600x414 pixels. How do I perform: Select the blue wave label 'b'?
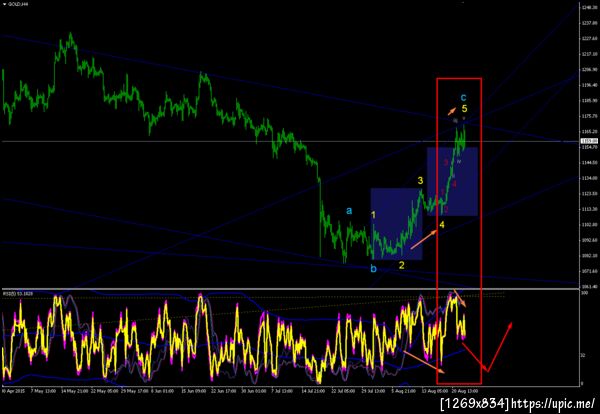[373, 269]
